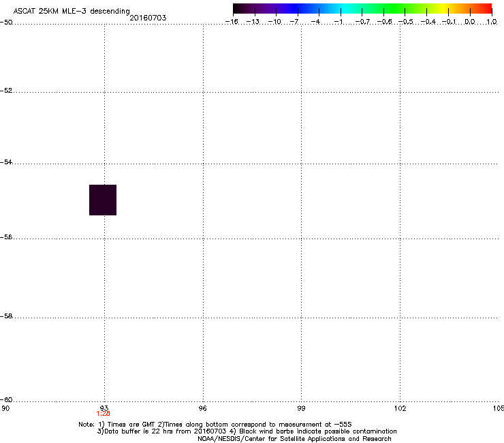Click the -0.5 color bar label
The height and width of the screenshot is (443, 504).
tap(406, 22)
